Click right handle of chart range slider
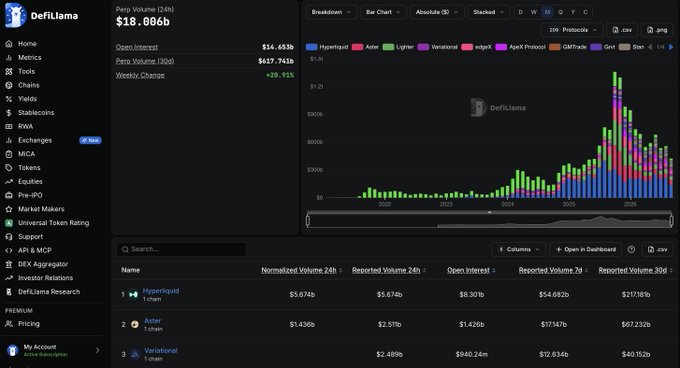680x368 pixels. coord(671,221)
